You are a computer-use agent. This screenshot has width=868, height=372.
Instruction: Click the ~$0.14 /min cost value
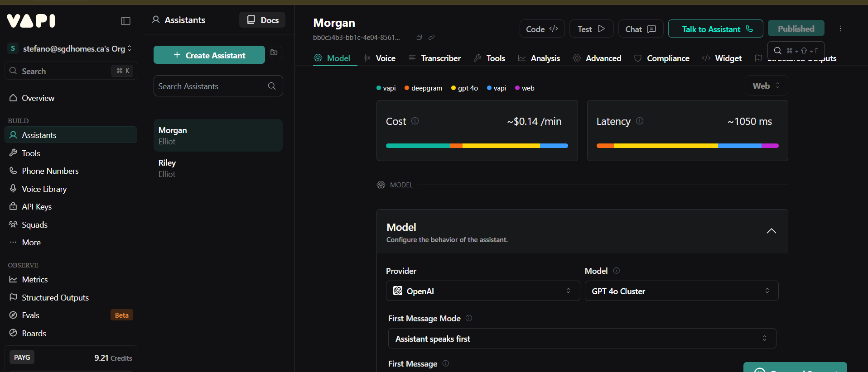[534, 121]
